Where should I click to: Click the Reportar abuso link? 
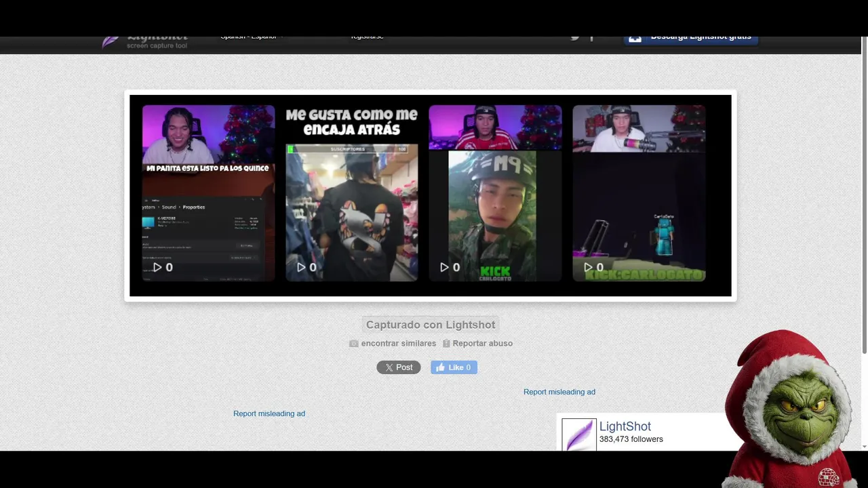pos(483,344)
